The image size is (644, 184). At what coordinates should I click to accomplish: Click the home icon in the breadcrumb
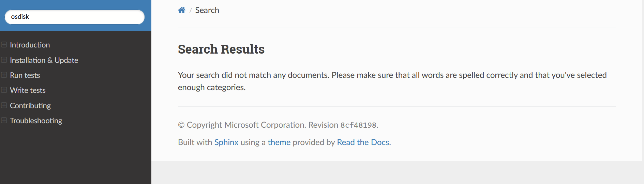click(x=182, y=10)
